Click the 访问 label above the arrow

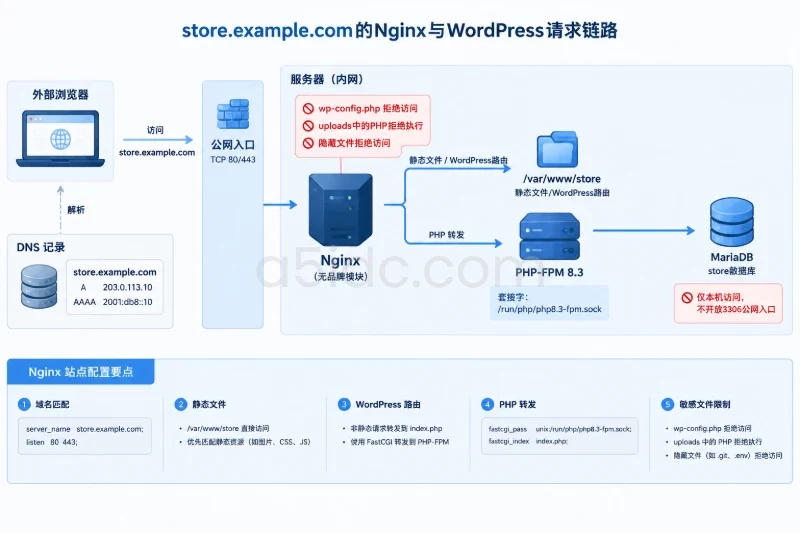pos(155,130)
